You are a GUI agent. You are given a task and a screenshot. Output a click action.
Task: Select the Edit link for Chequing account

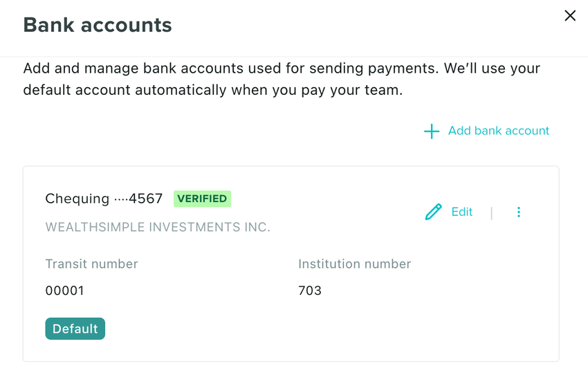461,212
